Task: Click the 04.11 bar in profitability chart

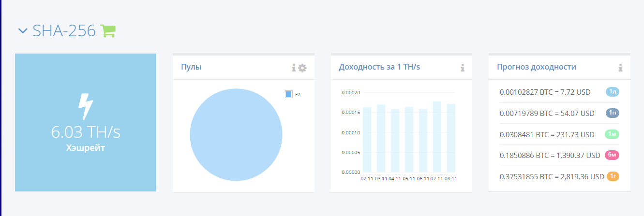Action: (x=395, y=141)
